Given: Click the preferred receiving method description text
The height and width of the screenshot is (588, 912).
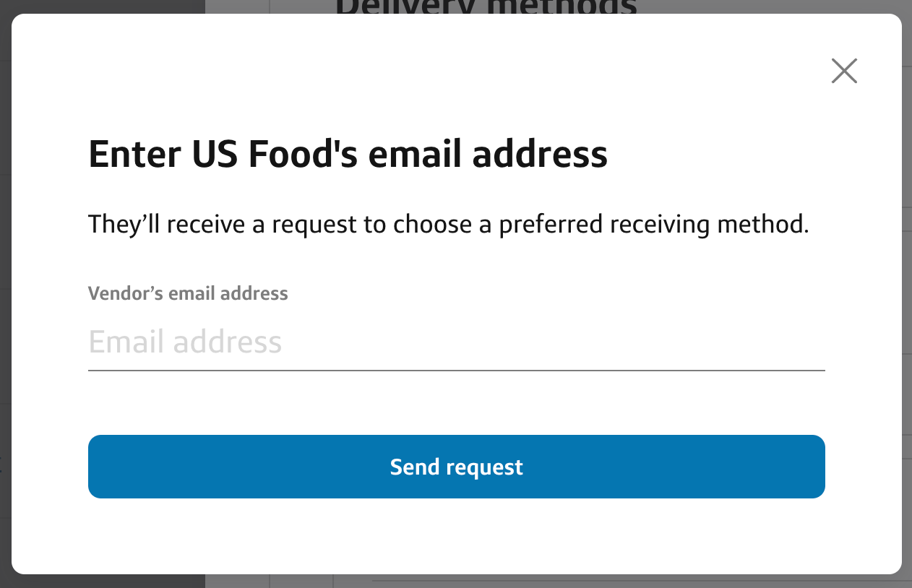Looking at the screenshot, I should 449,224.
